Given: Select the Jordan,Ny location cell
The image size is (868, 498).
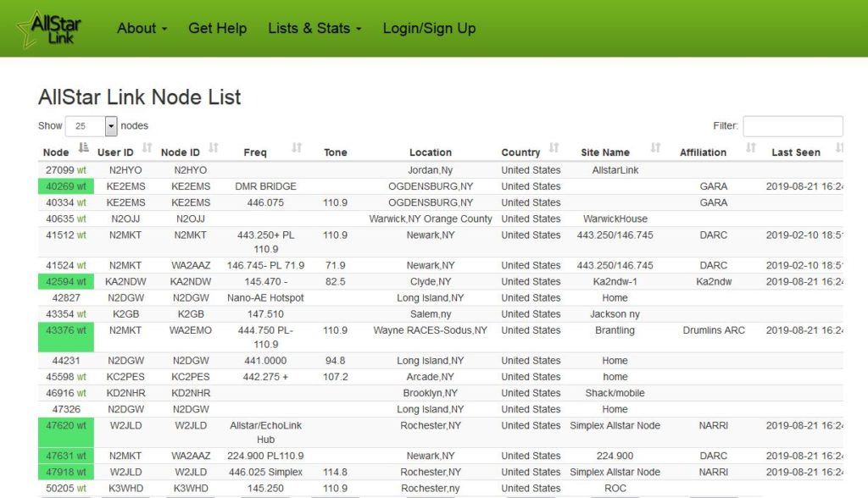Looking at the screenshot, I should click(x=430, y=170).
